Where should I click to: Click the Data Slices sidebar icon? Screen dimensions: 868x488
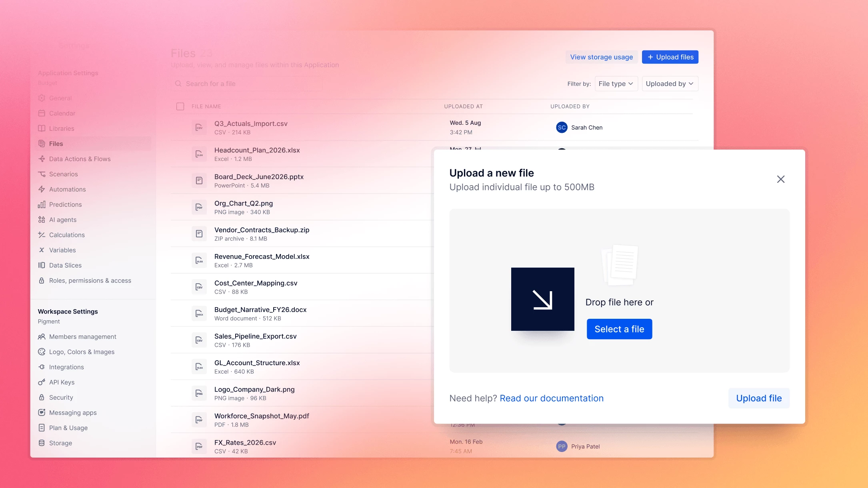(42, 265)
